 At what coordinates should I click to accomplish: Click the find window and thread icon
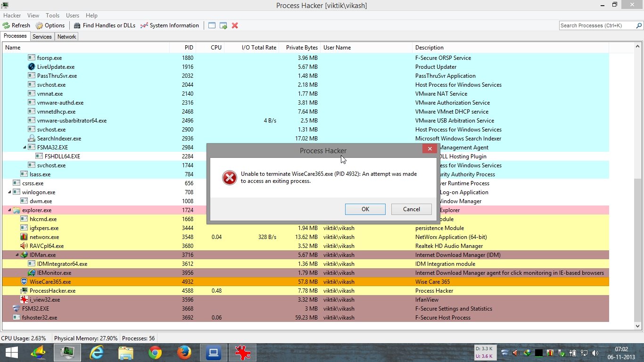[x=223, y=25]
